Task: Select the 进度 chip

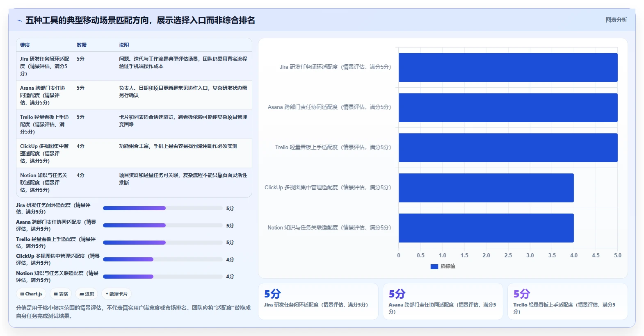Action: [87, 294]
